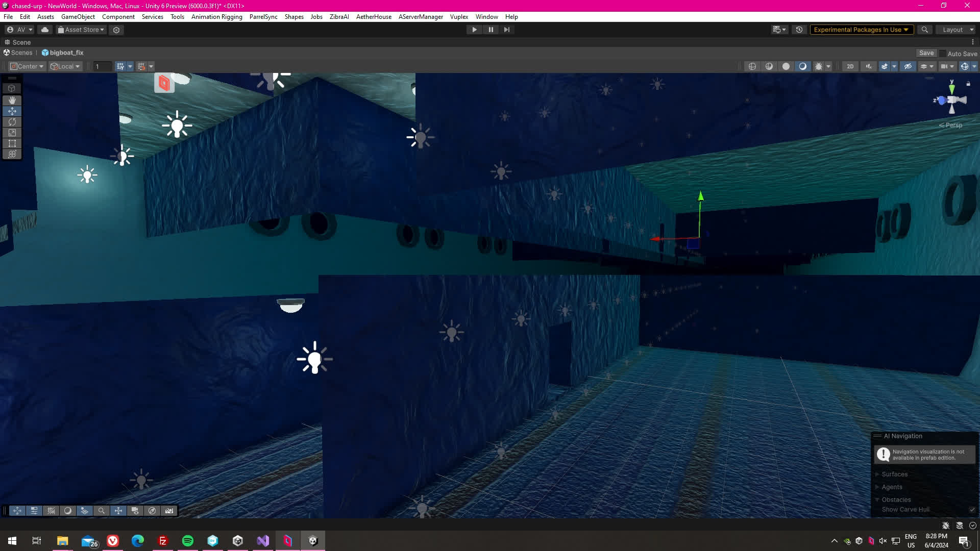The image size is (980, 551).
Task: Select the Rotate tool in scene toolbar
Action: pos(12,122)
